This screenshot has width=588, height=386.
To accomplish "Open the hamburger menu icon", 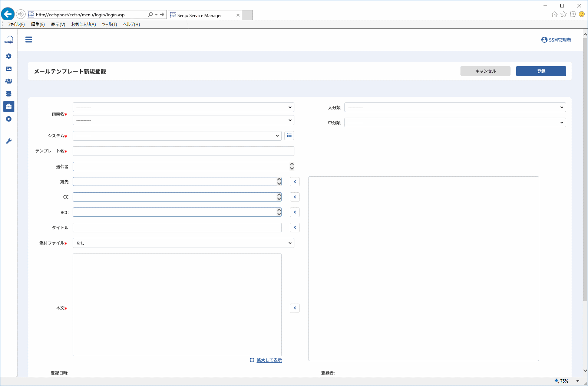I will (29, 40).
